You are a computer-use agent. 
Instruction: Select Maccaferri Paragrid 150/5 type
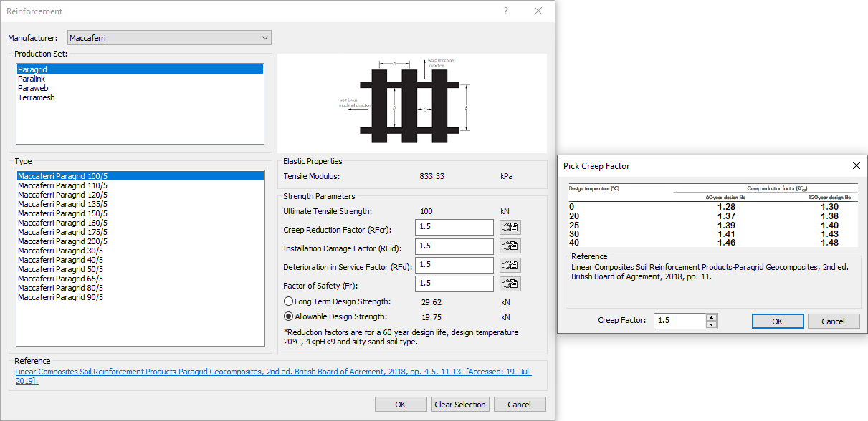140,213
